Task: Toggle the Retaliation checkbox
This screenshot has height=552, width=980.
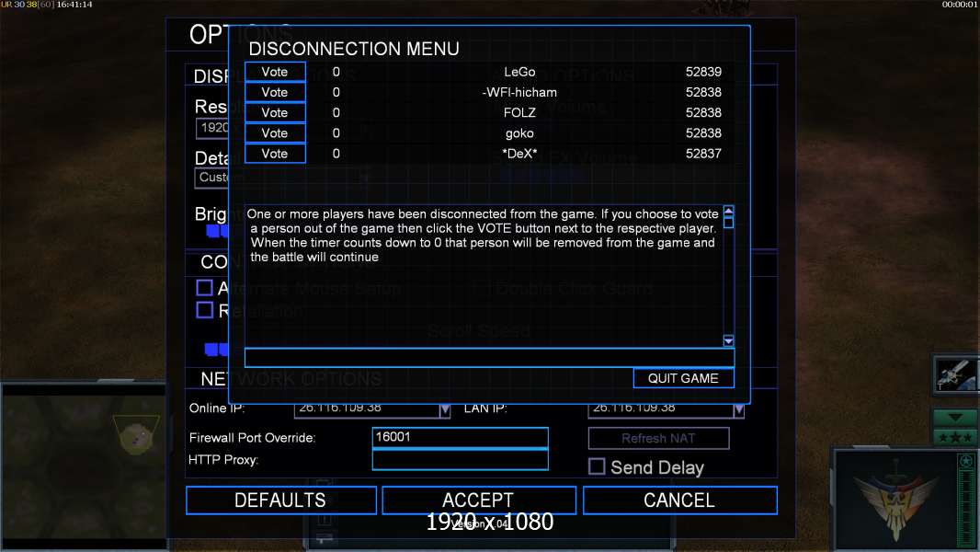Action: (x=204, y=310)
